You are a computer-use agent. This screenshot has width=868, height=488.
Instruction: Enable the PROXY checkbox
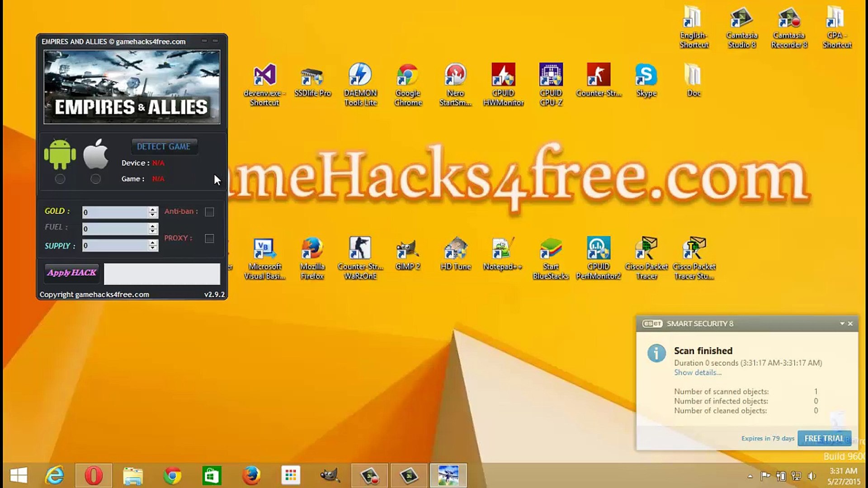tap(209, 239)
